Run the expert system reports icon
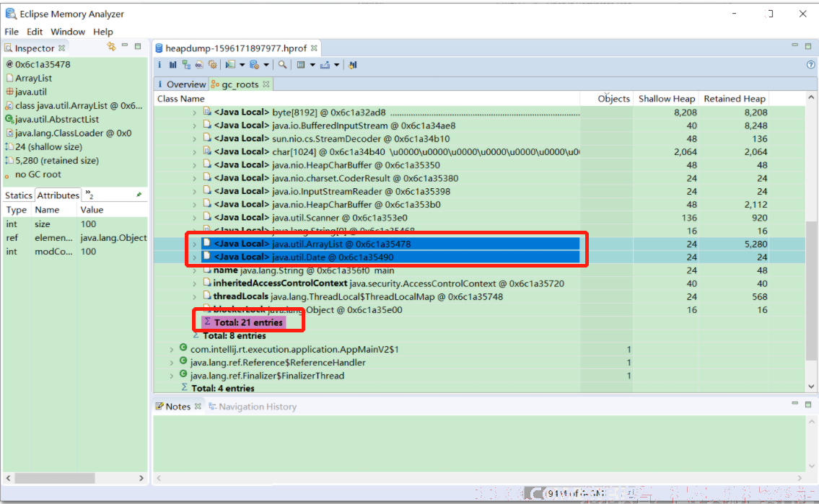This screenshot has width=819, height=504. [230, 65]
